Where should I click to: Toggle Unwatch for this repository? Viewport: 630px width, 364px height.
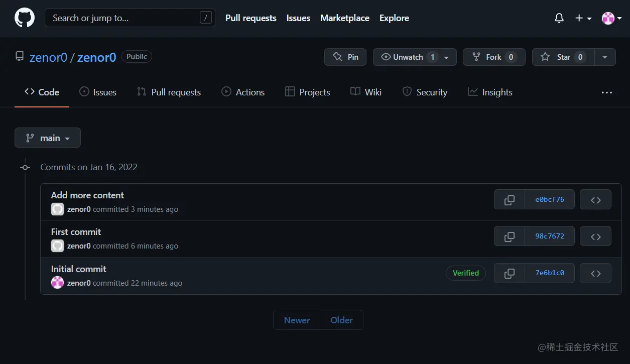409,57
